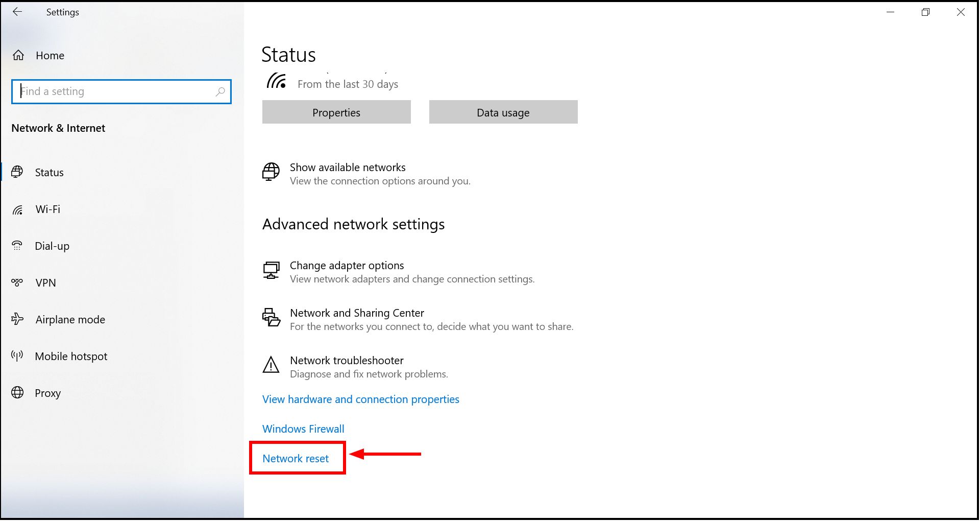This screenshot has height=521, width=980.
Task: Open Proxy settings from the sidebar
Action: (x=48, y=393)
